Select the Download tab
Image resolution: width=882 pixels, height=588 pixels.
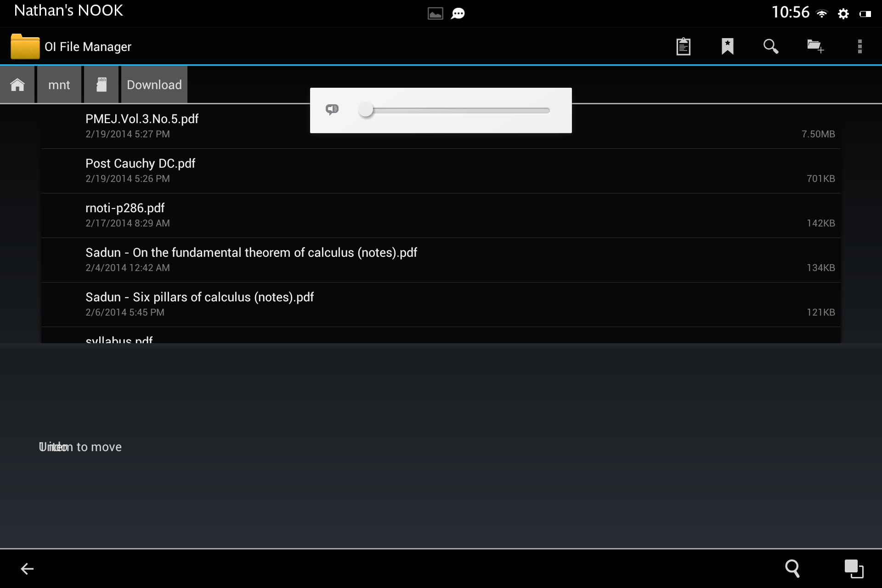(153, 84)
